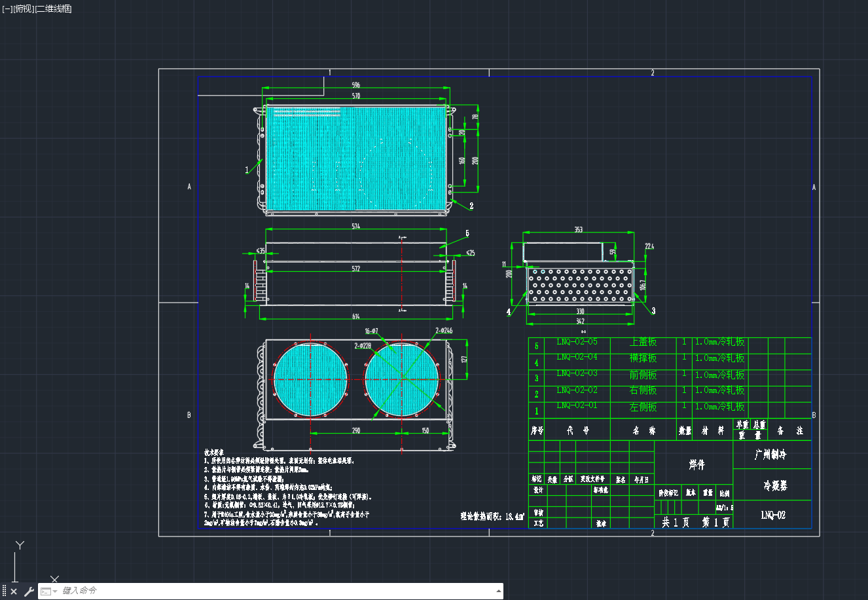
Task: Select the 572 dimension on front view
Action: click(355, 269)
